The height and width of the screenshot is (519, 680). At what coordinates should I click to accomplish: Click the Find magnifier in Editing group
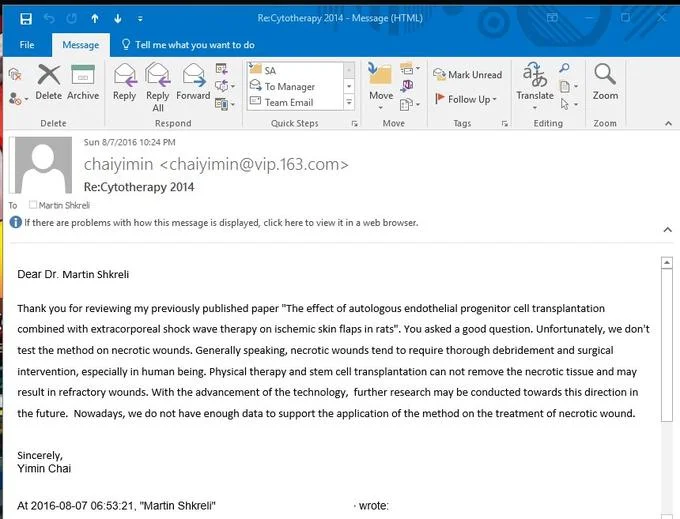coord(564,68)
